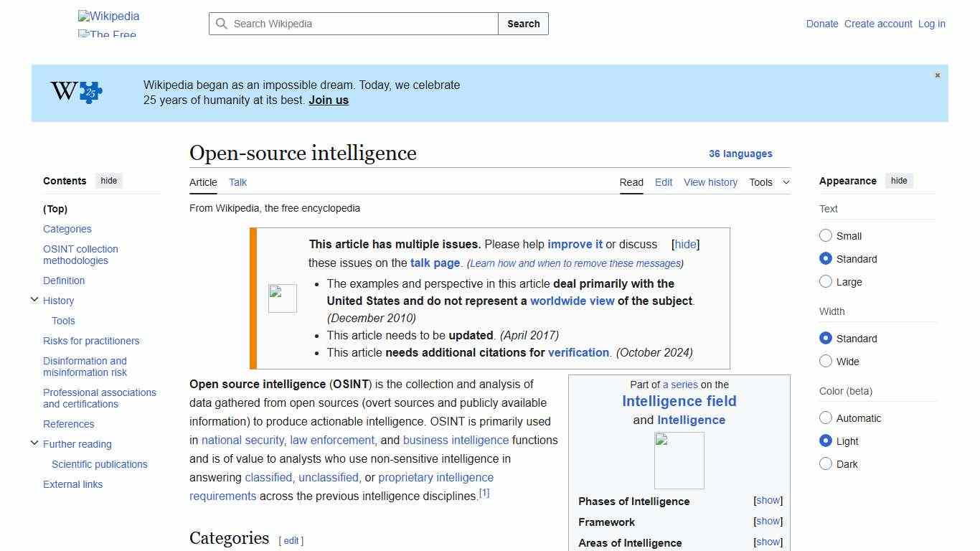Click the search magnifying glass icon

[x=222, y=24]
